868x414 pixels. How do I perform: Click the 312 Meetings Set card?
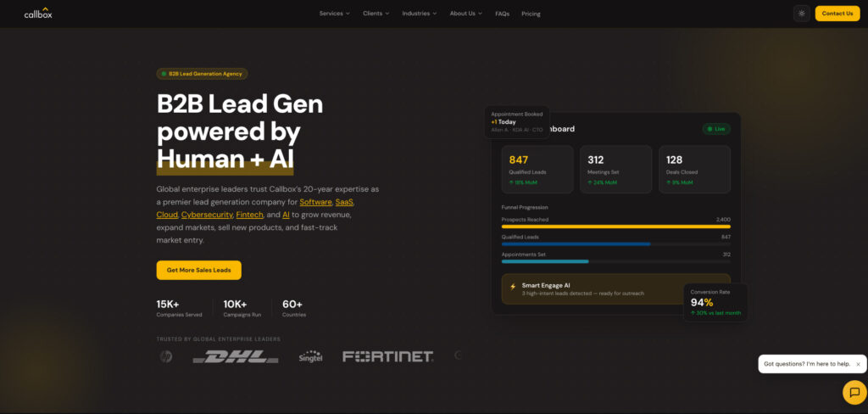[615, 169]
